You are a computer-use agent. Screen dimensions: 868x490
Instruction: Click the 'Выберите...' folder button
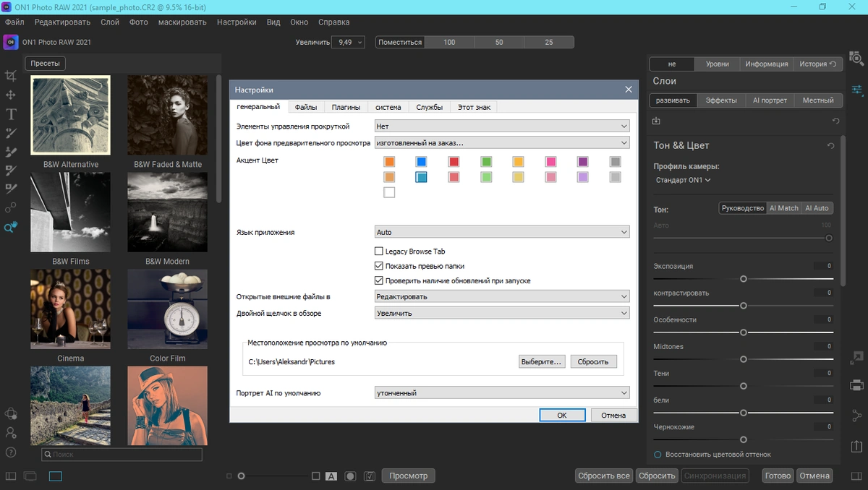541,361
